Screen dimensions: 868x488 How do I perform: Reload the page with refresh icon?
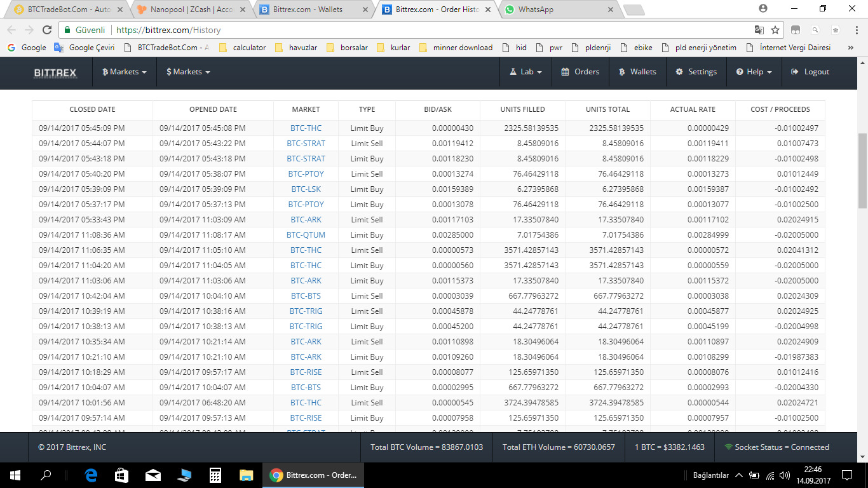click(46, 30)
